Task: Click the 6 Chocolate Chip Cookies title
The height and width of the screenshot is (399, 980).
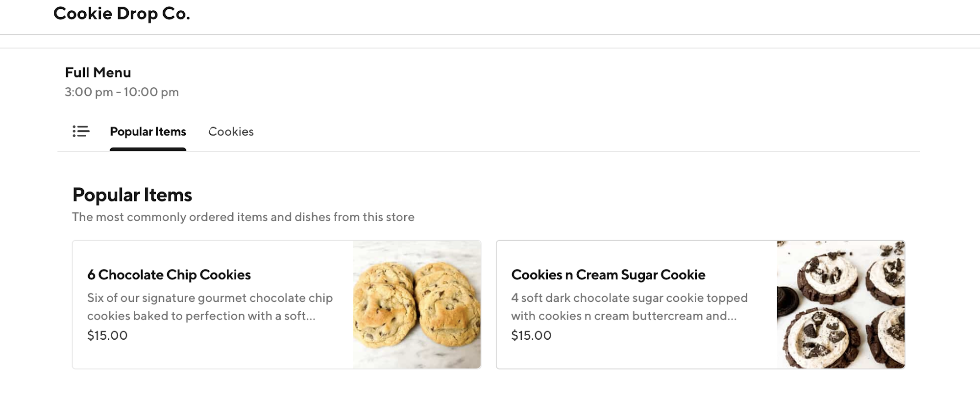Action: coord(169,275)
